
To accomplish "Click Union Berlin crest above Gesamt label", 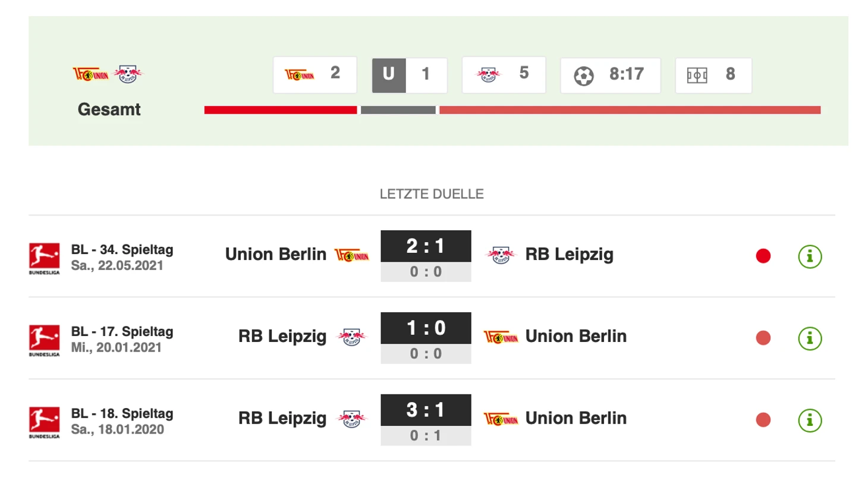I will pyautogui.click(x=90, y=74).
